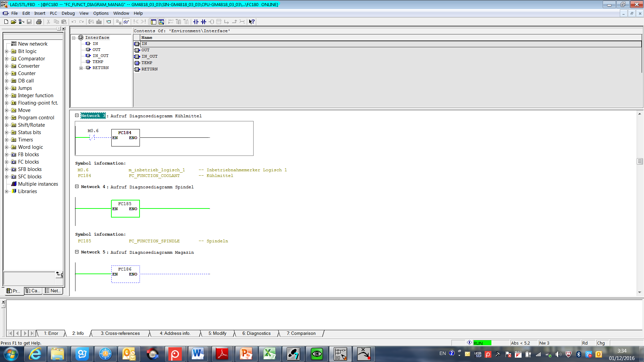This screenshot has height=362, width=644.
Task: Insert a normally closed contact
Action: (x=204, y=22)
